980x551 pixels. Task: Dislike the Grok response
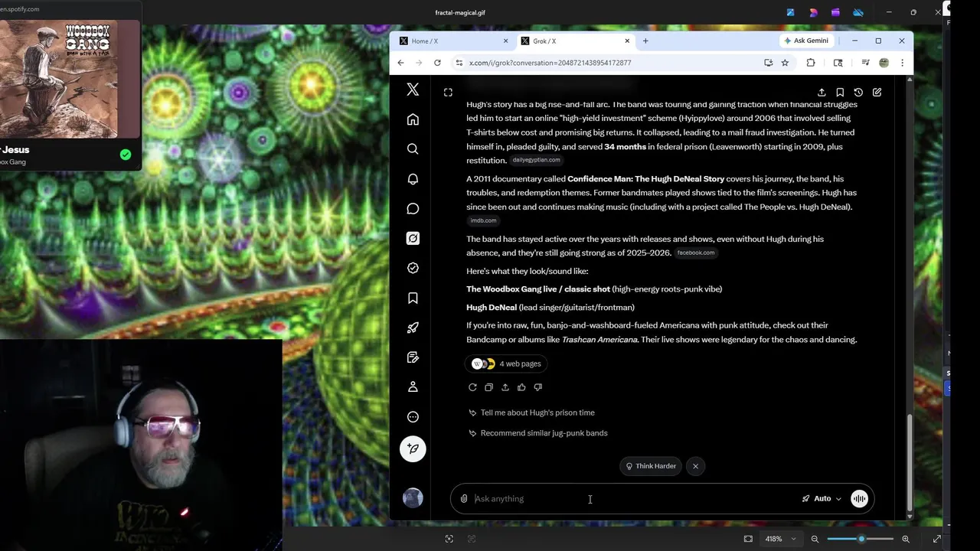click(x=537, y=387)
